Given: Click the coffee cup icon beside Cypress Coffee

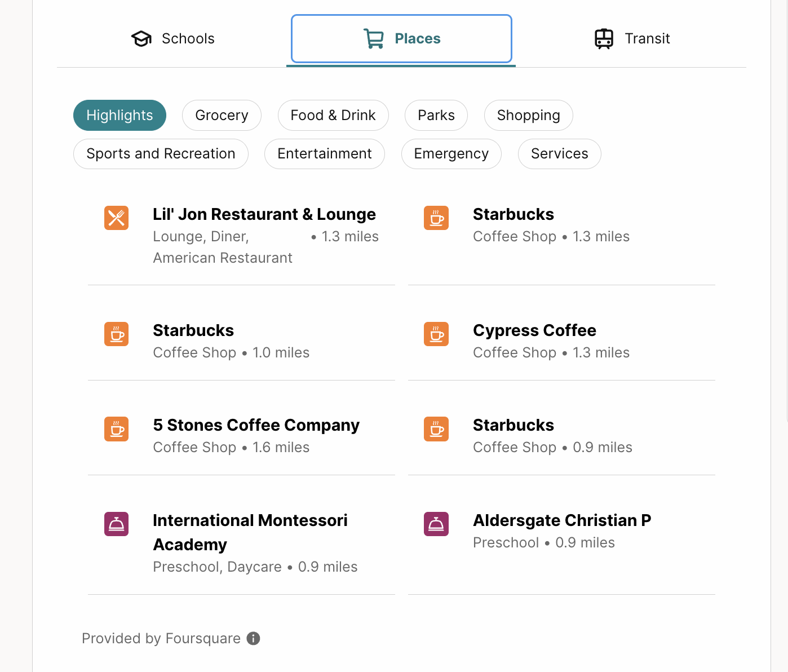Looking at the screenshot, I should pyautogui.click(x=436, y=334).
